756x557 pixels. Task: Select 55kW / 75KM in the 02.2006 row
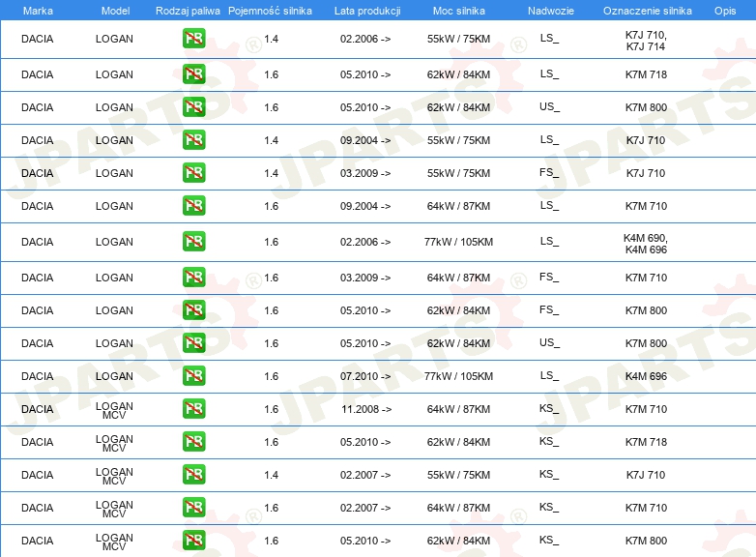pyautogui.click(x=458, y=39)
